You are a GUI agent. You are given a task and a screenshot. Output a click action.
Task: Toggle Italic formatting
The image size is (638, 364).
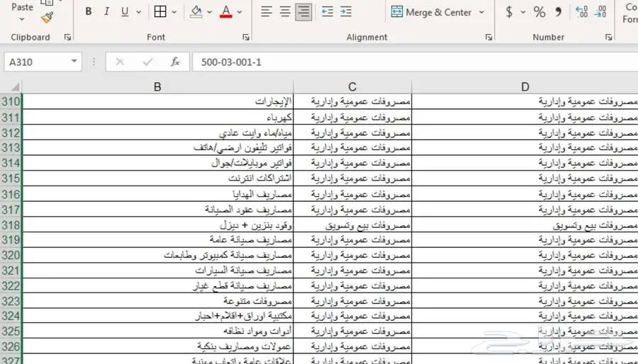coord(106,12)
